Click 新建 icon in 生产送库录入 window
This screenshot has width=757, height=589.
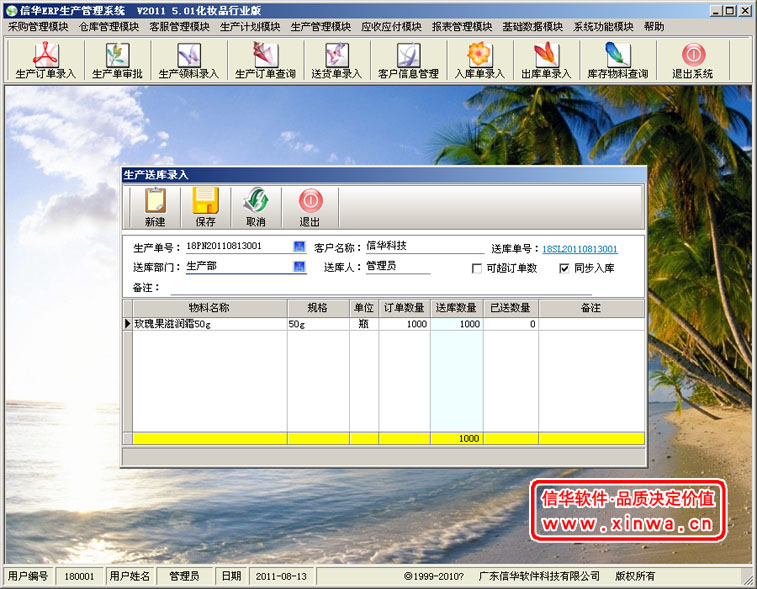pos(155,207)
